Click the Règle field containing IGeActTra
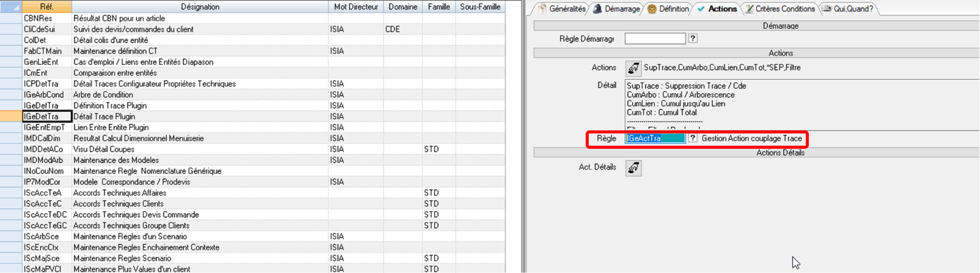980x273 pixels. pos(655,138)
